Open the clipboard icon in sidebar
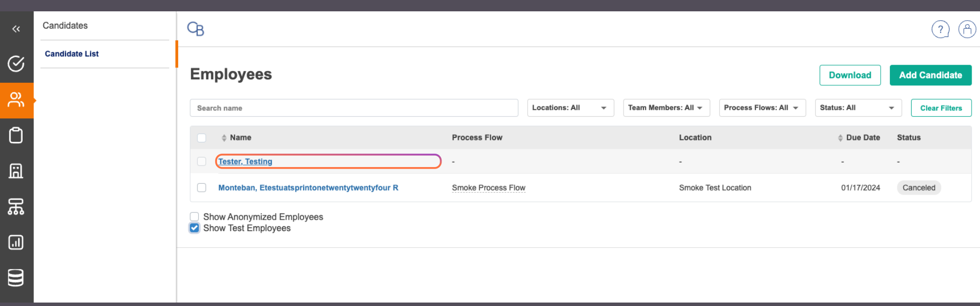This screenshot has width=980, height=306. point(16,136)
